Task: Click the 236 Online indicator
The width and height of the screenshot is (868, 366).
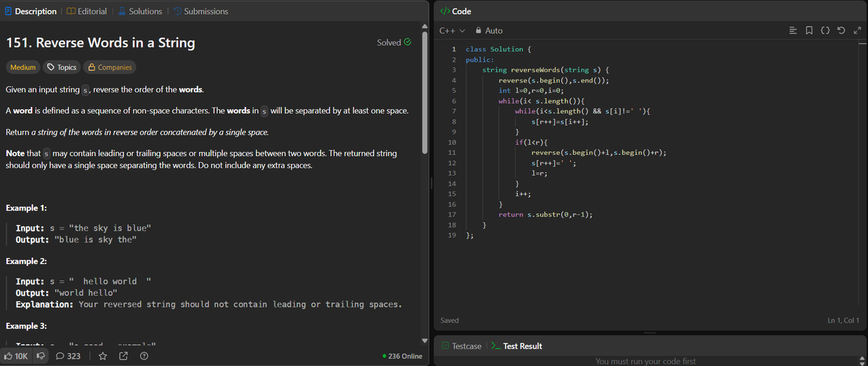Action: pos(402,356)
